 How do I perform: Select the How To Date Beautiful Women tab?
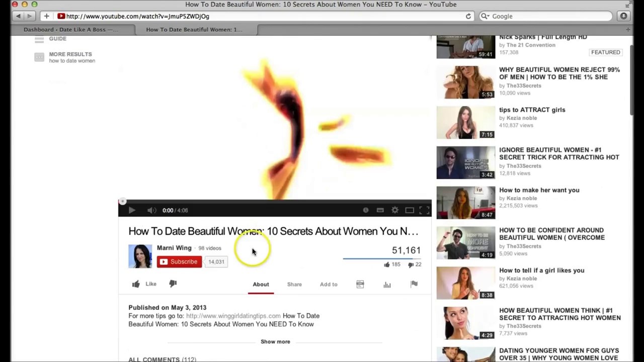tap(194, 30)
